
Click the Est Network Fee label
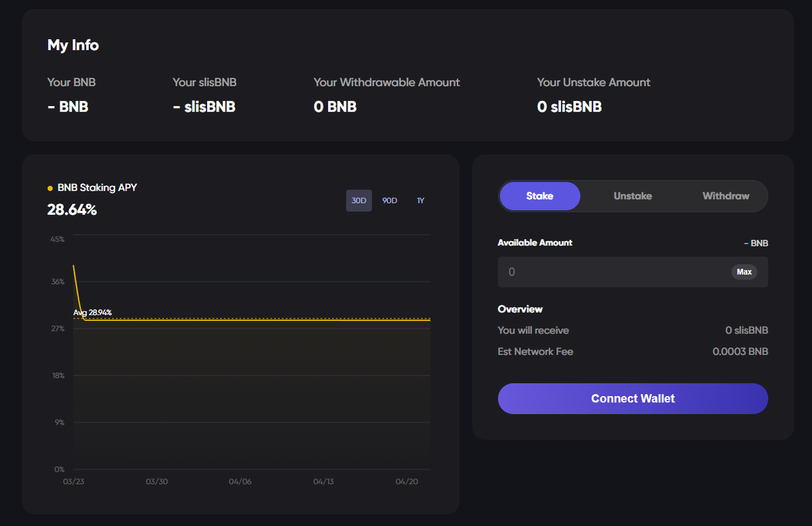(x=535, y=352)
